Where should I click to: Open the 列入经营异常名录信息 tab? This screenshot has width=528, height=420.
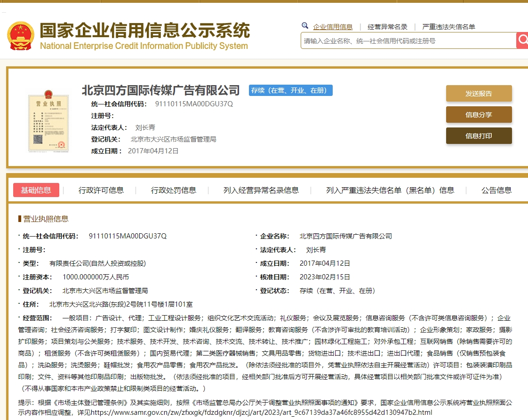(261, 190)
